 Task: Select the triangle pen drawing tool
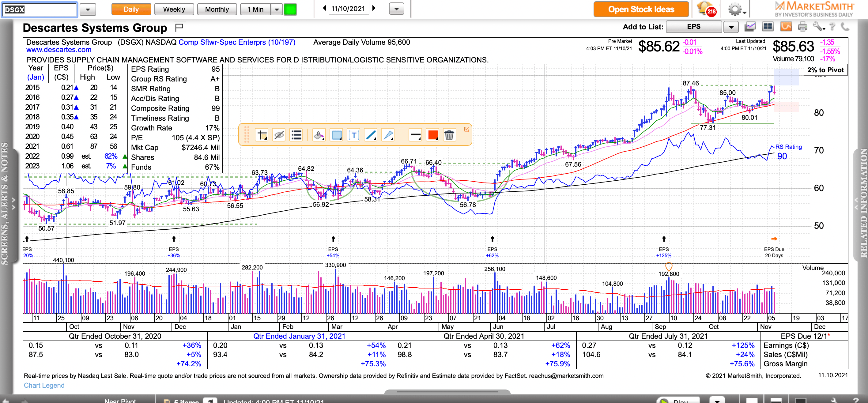point(388,135)
